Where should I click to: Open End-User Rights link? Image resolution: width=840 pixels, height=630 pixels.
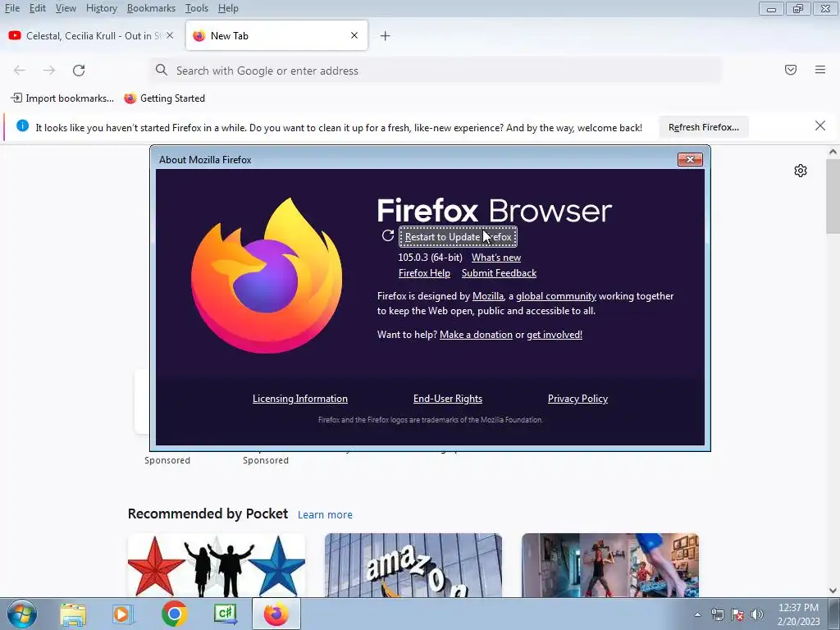coord(448,399)
